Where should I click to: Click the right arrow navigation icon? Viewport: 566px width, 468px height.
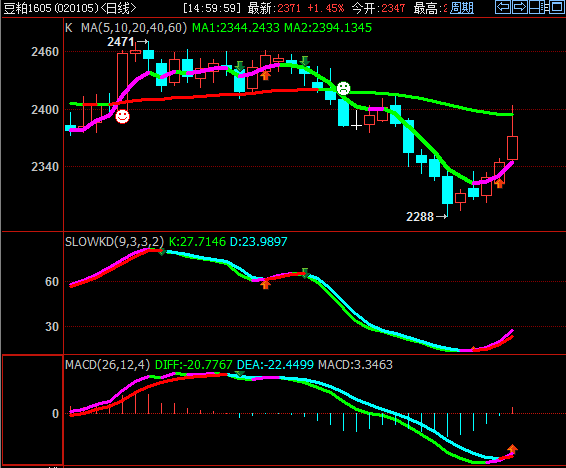tap(519, 7)
